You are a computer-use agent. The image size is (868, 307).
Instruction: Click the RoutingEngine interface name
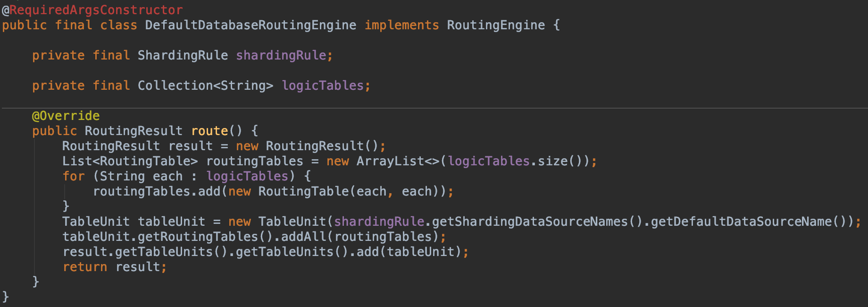pyautogui.click(x=496, y=25)
